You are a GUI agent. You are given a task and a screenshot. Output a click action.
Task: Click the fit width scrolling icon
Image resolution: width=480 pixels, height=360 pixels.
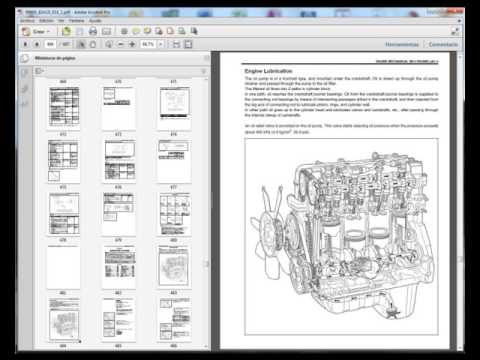pos(176,44)
